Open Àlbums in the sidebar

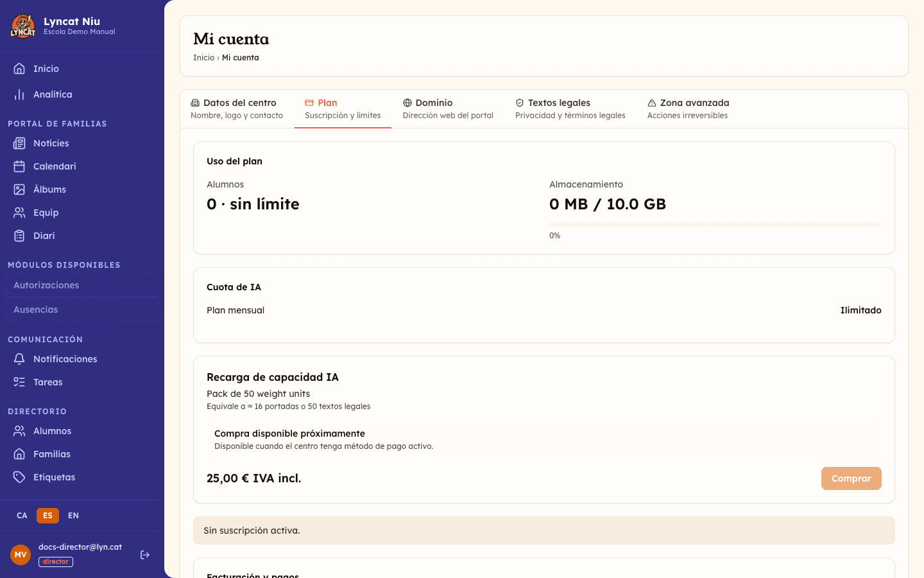(x=82, y=189)
